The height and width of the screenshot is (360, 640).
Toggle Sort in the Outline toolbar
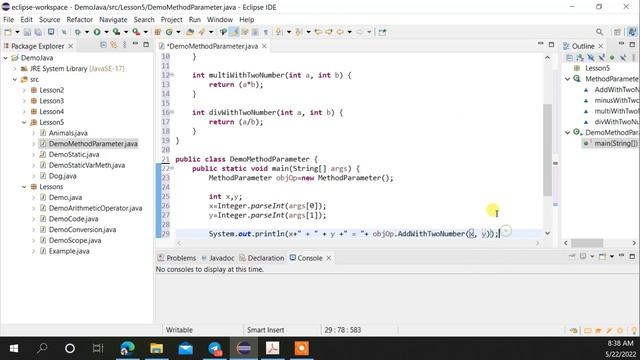tap(580, 58)
